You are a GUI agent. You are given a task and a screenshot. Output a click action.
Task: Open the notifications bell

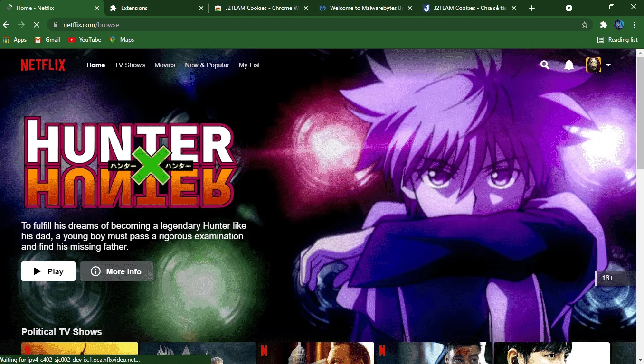point(569,65)
